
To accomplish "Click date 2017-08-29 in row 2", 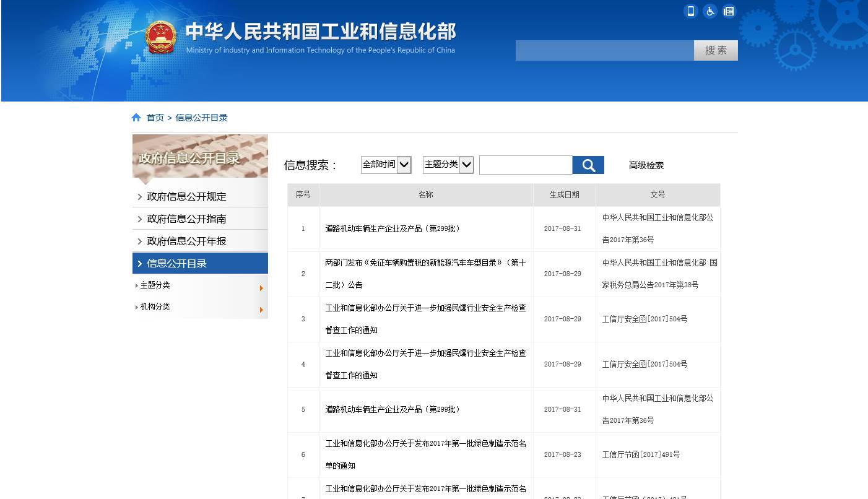I will click(563, 274).
